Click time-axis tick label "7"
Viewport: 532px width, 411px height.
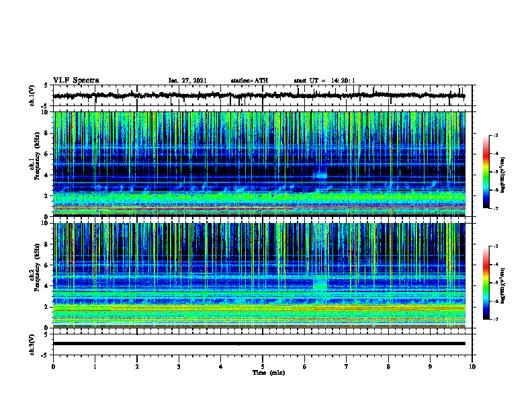click(347, 367)
